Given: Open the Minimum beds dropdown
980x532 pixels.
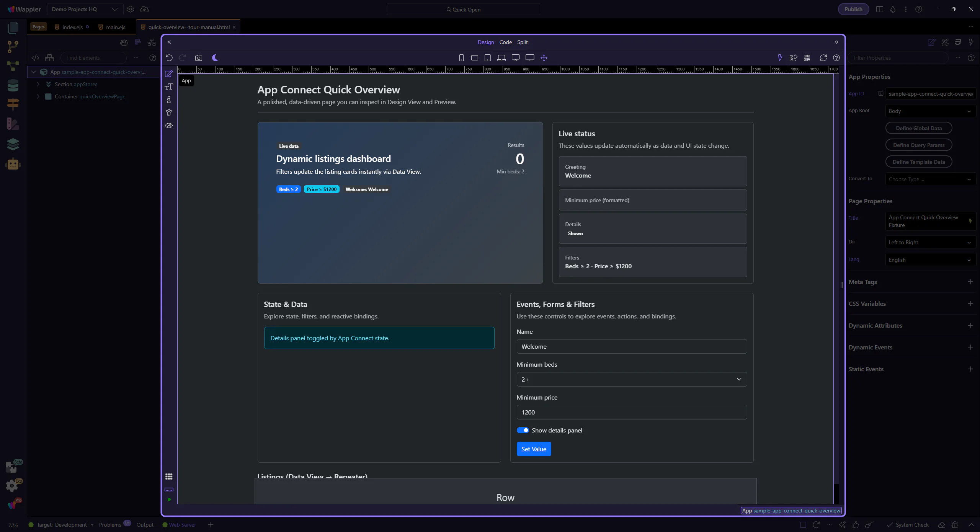Looking at the screenshot, I should (x=631, y=379).
